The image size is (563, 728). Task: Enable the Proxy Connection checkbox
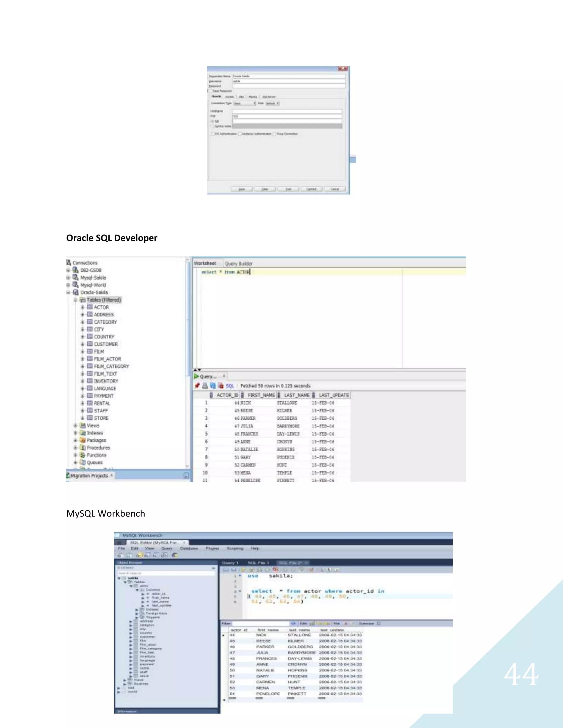[275, 134]
